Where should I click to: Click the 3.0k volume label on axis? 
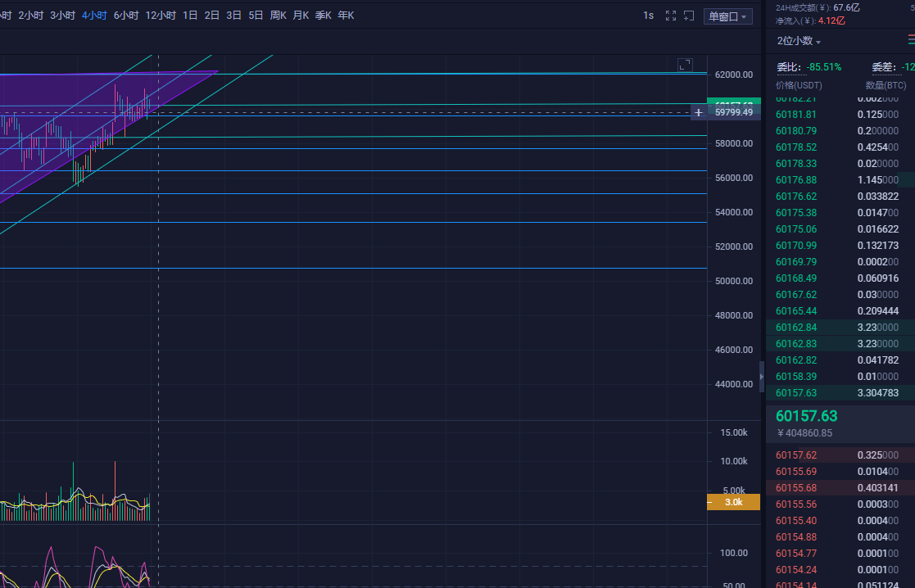[x=733, y=502]
